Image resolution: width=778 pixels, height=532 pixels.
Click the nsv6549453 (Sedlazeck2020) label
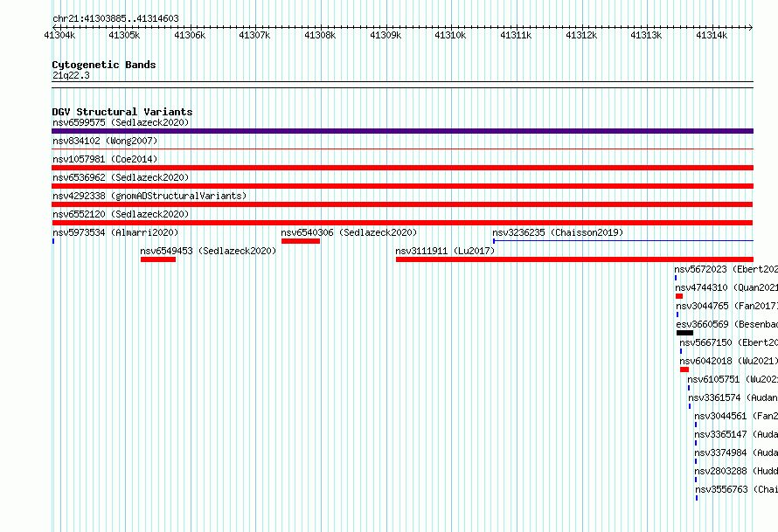point(208,251)
